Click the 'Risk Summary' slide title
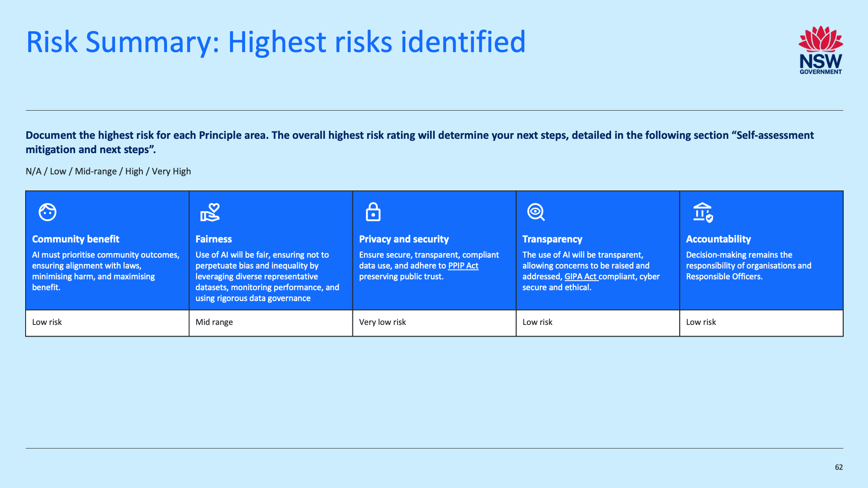The width and height of the screenshot is (868, 488). [276, 42]
